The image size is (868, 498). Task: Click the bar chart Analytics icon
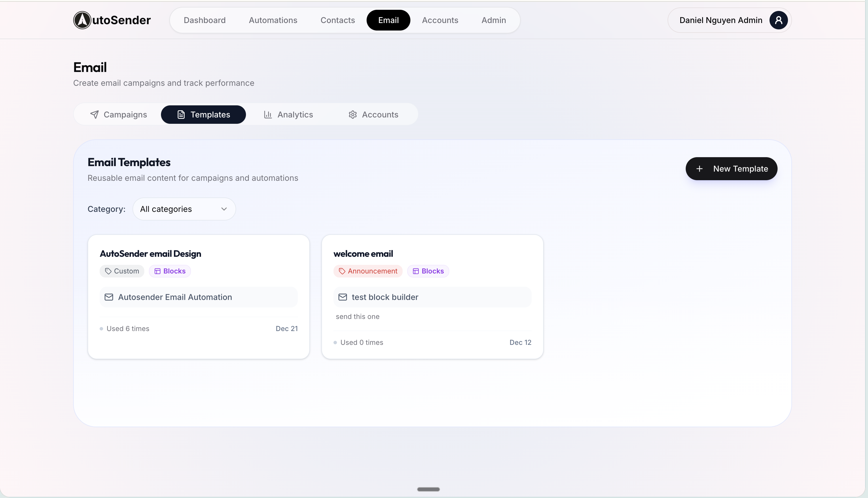[268, 115]
